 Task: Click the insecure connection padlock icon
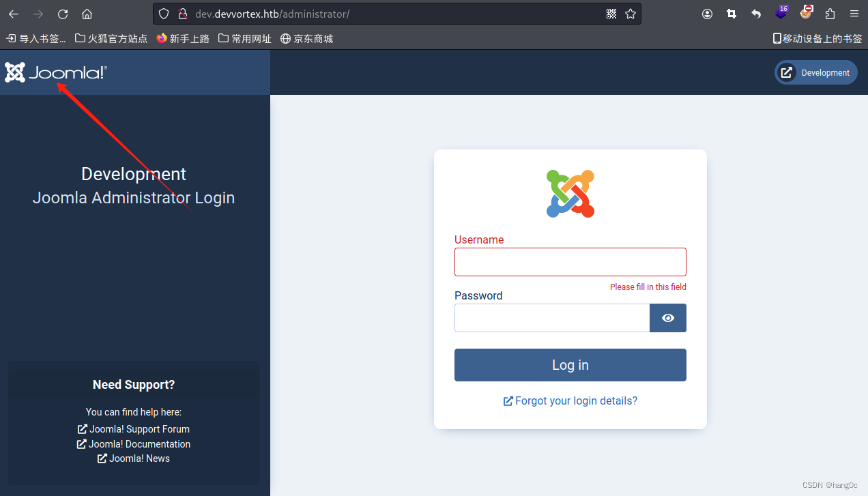tap(182, 14)
